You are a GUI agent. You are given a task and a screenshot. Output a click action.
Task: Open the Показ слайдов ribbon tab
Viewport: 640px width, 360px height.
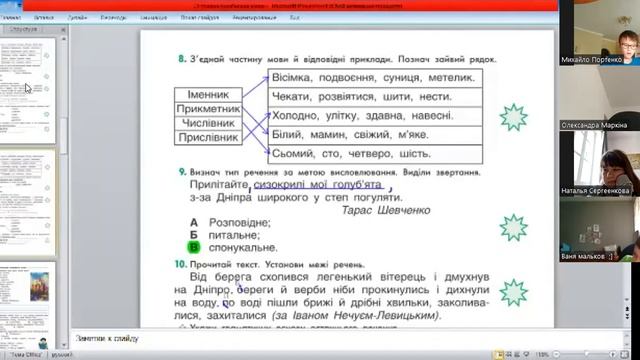point(200,18)
